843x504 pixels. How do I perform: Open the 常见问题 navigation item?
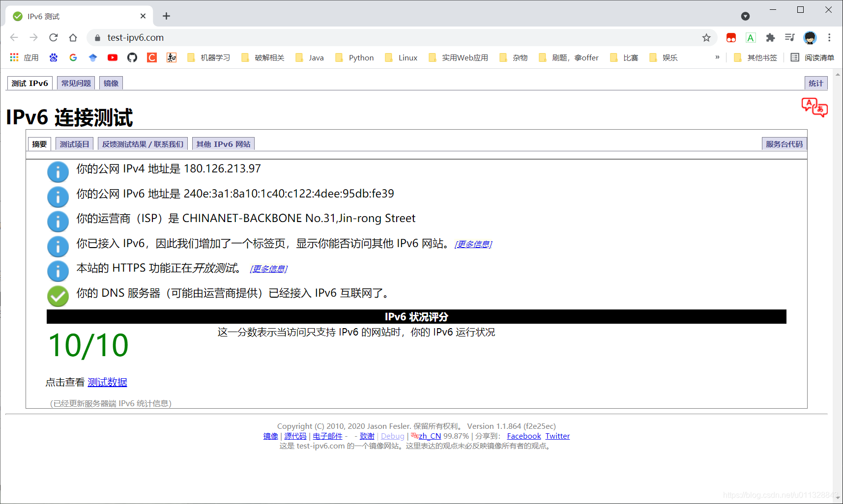[75, 83]
